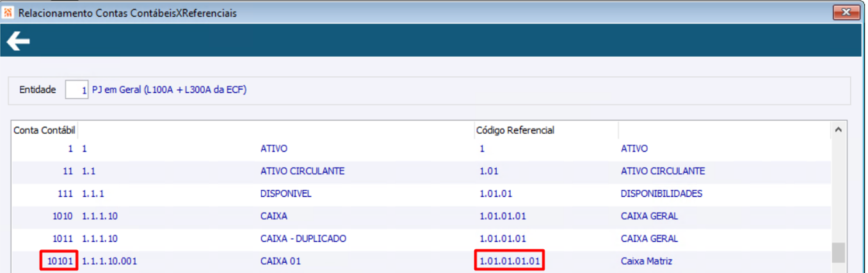
Task: Click the 'DISPONIBILIDADES' referential description
Action: tap(662, 193)
